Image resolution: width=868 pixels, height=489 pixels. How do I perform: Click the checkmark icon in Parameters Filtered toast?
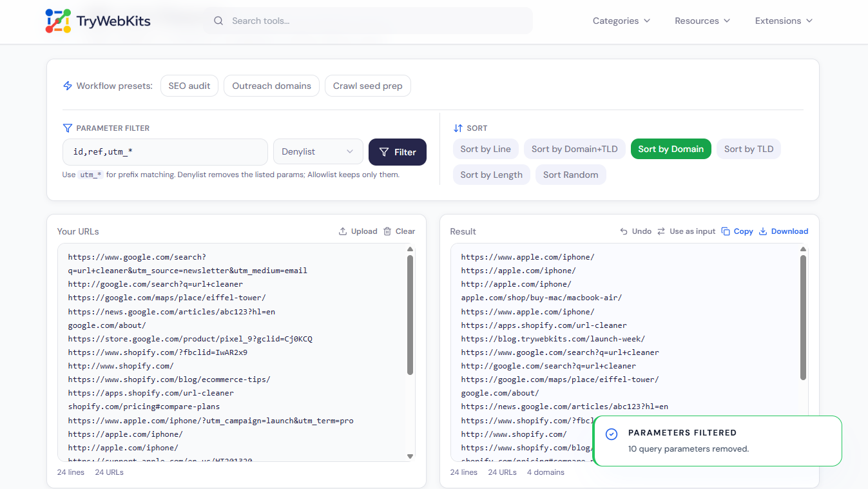click(612, 434)
